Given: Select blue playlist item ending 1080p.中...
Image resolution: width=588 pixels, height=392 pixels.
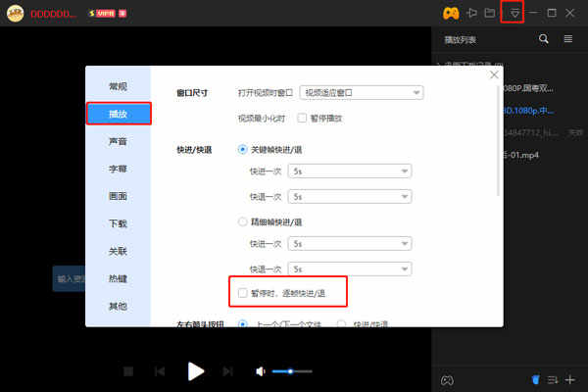Looking at the screenshot, I should [528, 111].
